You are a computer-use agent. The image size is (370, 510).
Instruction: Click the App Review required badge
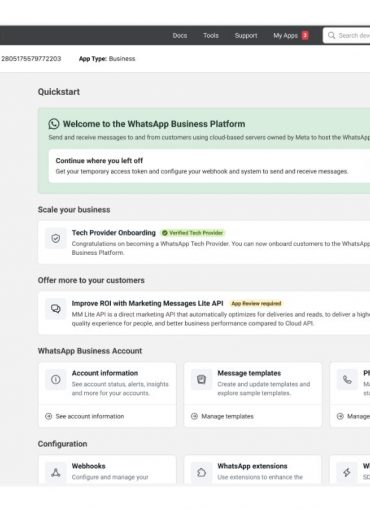click(256, 303)
